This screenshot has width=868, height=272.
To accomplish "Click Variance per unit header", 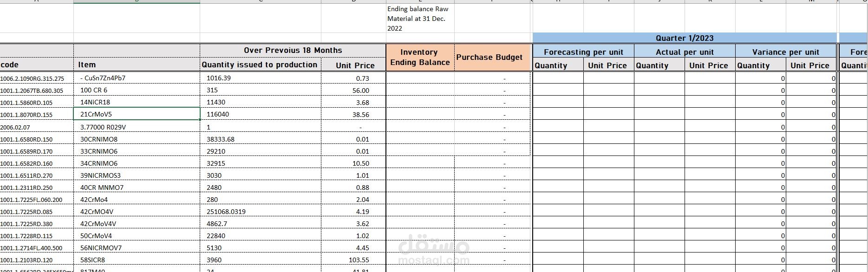I will coord(786,52).
